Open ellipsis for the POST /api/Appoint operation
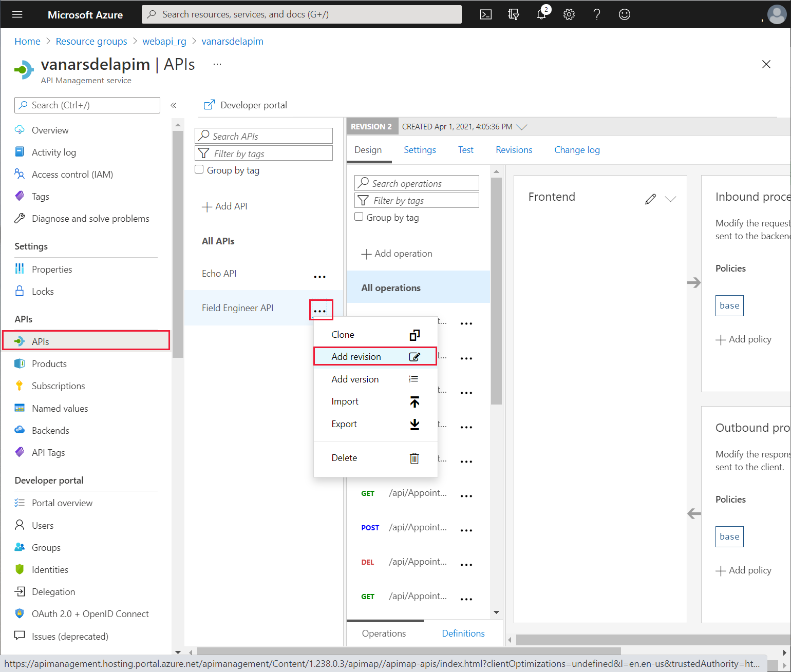 click(x=466, y=530)
